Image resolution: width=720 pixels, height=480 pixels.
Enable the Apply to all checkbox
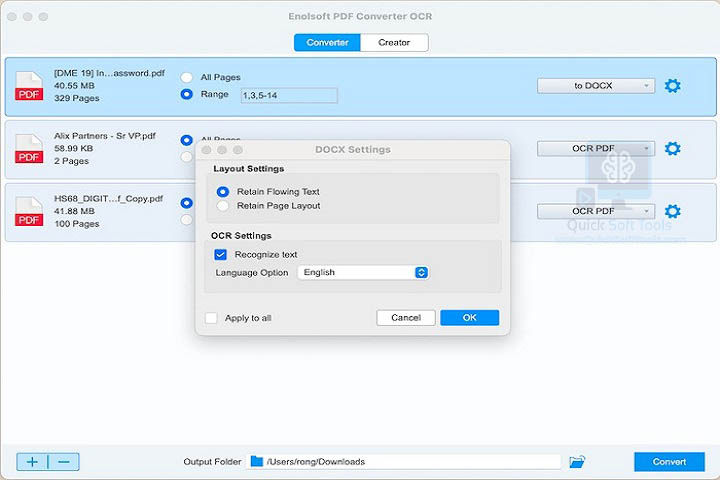(x=211, y=318)
